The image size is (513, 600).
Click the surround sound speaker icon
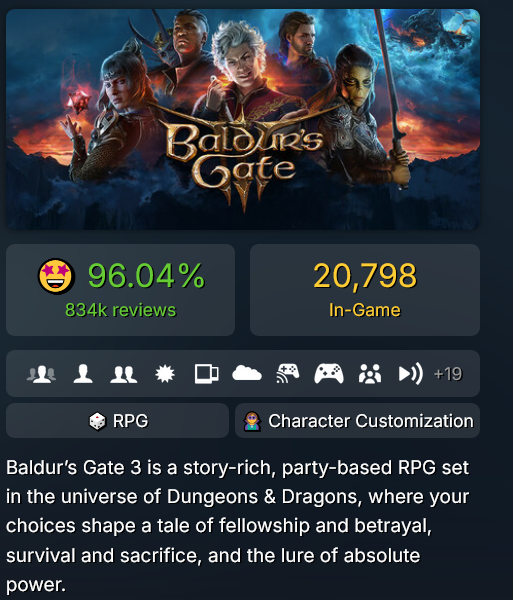click(x=411, y=374)
